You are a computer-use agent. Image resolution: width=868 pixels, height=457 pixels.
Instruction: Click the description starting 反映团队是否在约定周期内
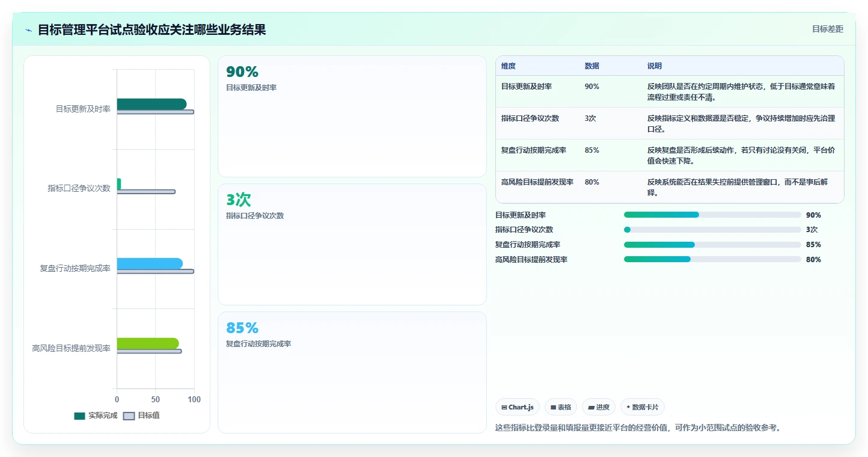[x=741, y=92]
